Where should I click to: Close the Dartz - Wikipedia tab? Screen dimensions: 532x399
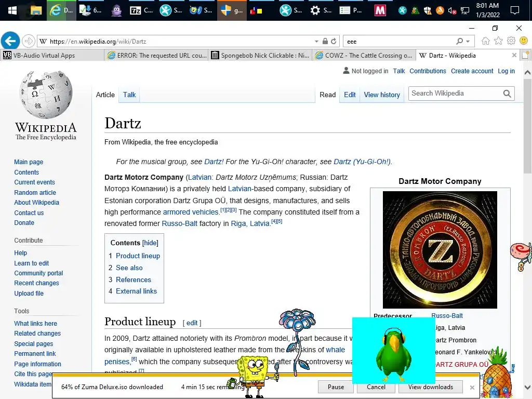[514, 55]
